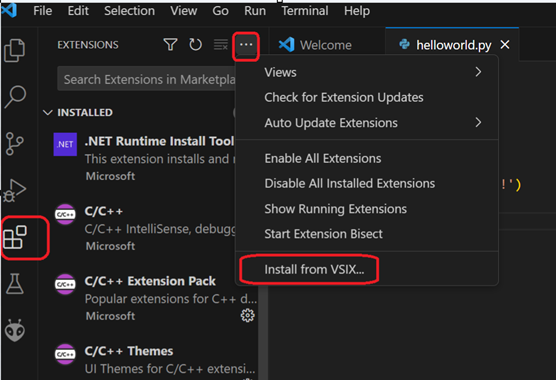Switch to the helloworld.py tab
Image resolution: width=556 pixels, height=380 pixels.
coord(452,45)
